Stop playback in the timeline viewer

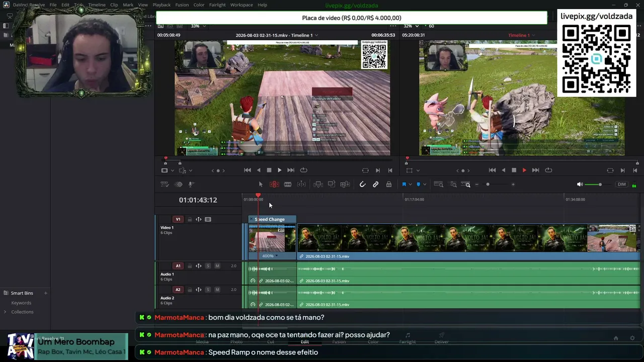coord(514,170)
